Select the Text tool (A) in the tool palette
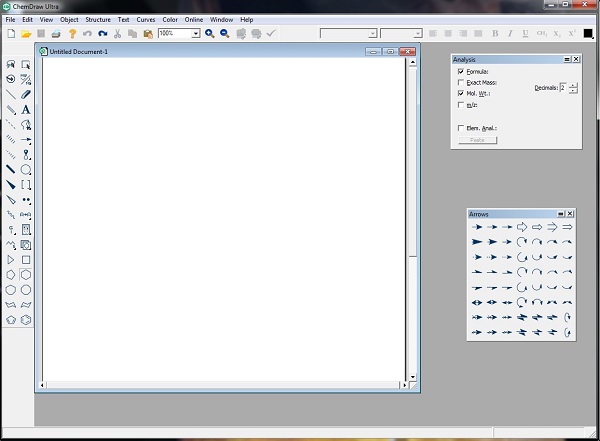600x441 pixels. 26,110
